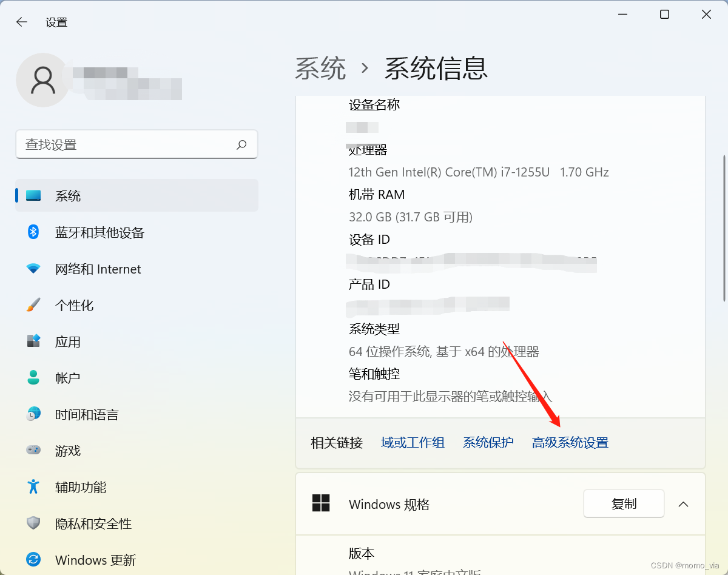This screenshot has width=728, height=575.
Task: Open Windows 更新 page
Action: [137, 559]
